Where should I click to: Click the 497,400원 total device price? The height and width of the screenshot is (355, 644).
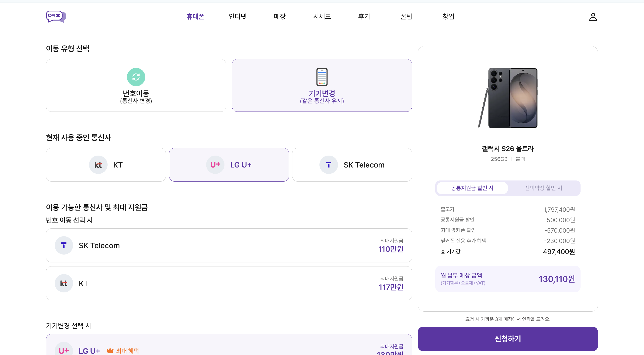click(x=559, y=252)
